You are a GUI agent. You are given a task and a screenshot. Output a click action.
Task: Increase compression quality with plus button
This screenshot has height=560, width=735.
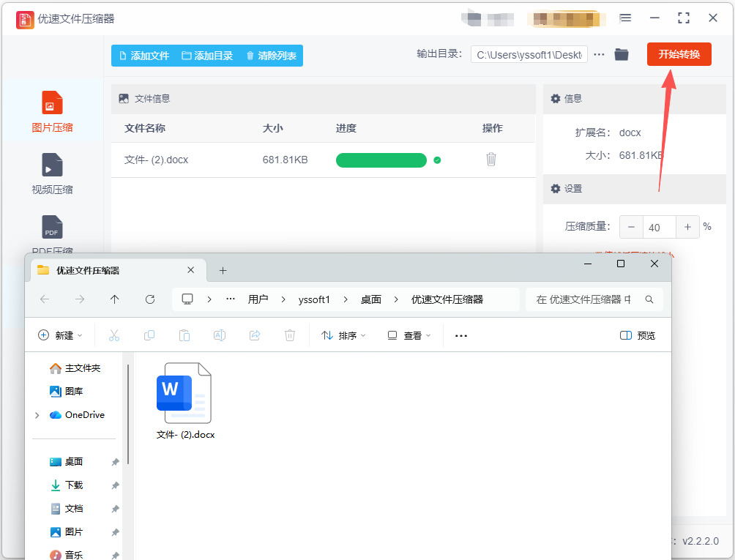tap(687, 227)
